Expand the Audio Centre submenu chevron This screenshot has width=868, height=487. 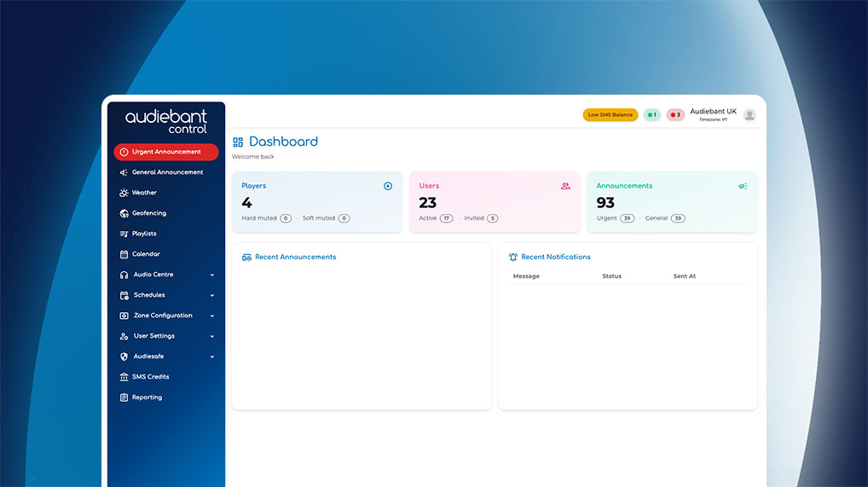click(x=212, y=275)
